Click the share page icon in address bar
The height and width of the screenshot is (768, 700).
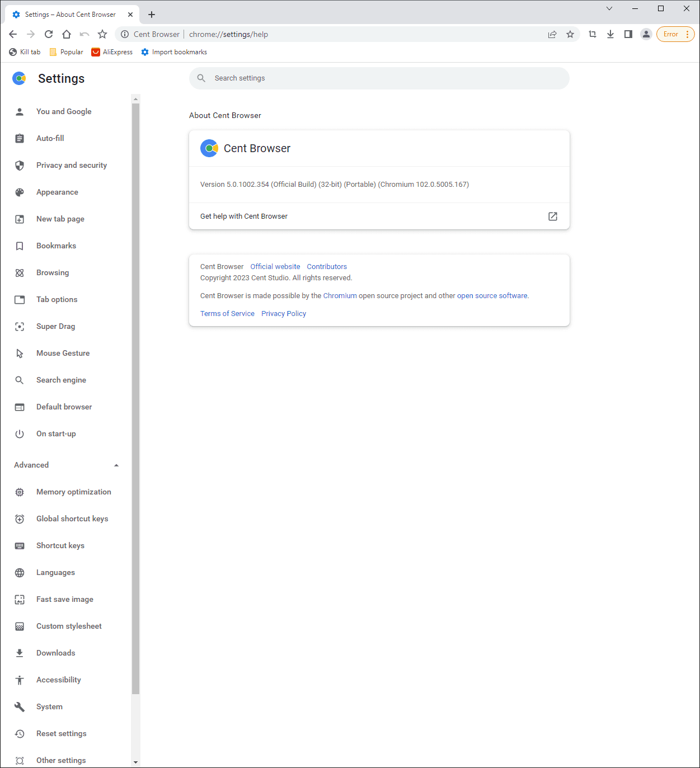point(552,34)
